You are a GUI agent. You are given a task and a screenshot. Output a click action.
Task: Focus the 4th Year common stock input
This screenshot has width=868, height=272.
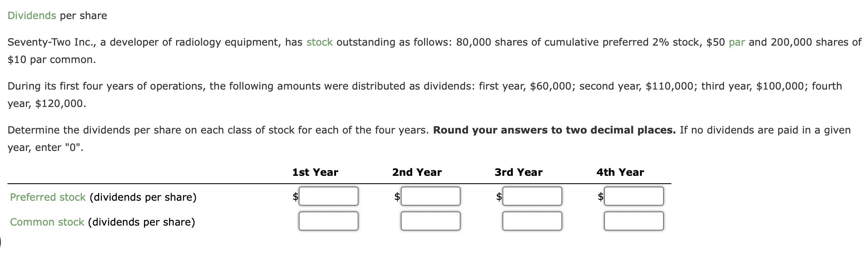pos(634,221)
